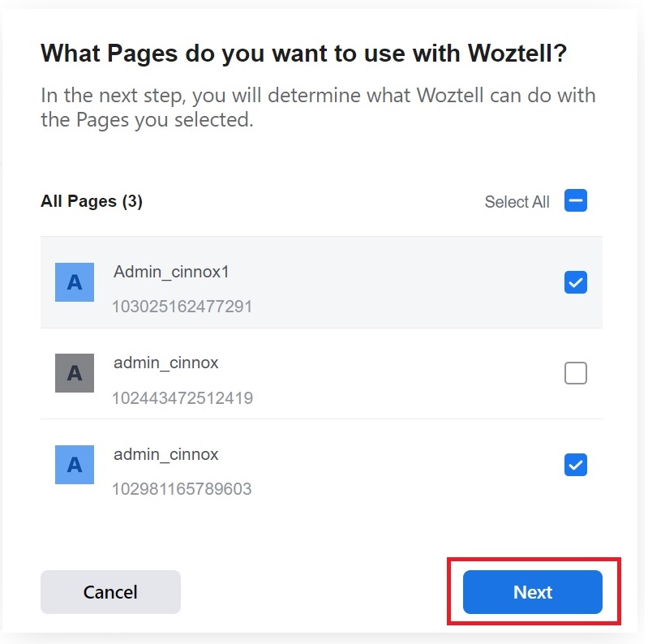Click the admin_cinnox name above ID 102981165789603
The image size is (648, 644).
165,454
